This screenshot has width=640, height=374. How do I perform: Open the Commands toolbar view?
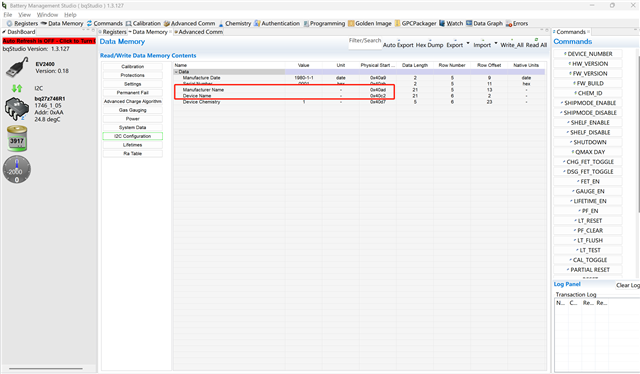click(x=104, y=24)
